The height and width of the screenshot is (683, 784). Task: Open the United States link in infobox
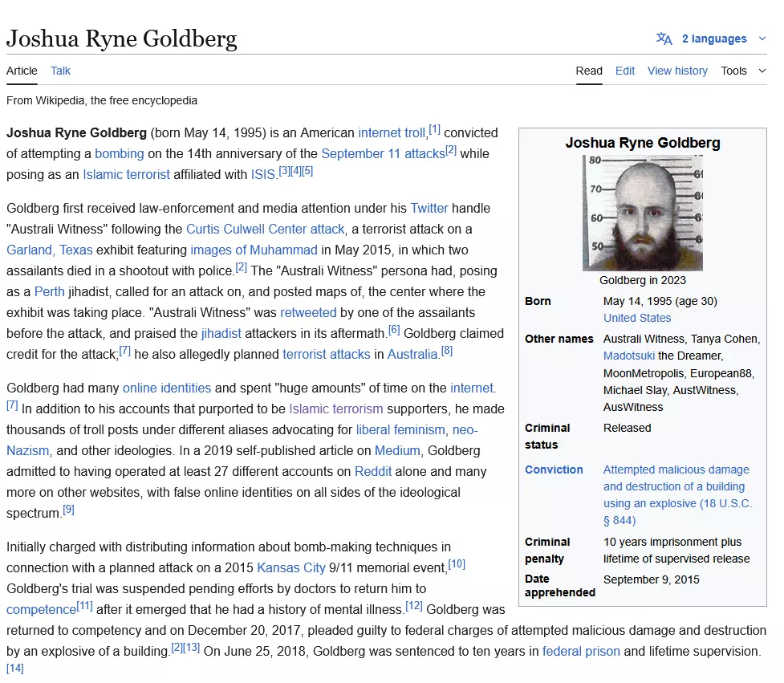(x=637, y=318)
